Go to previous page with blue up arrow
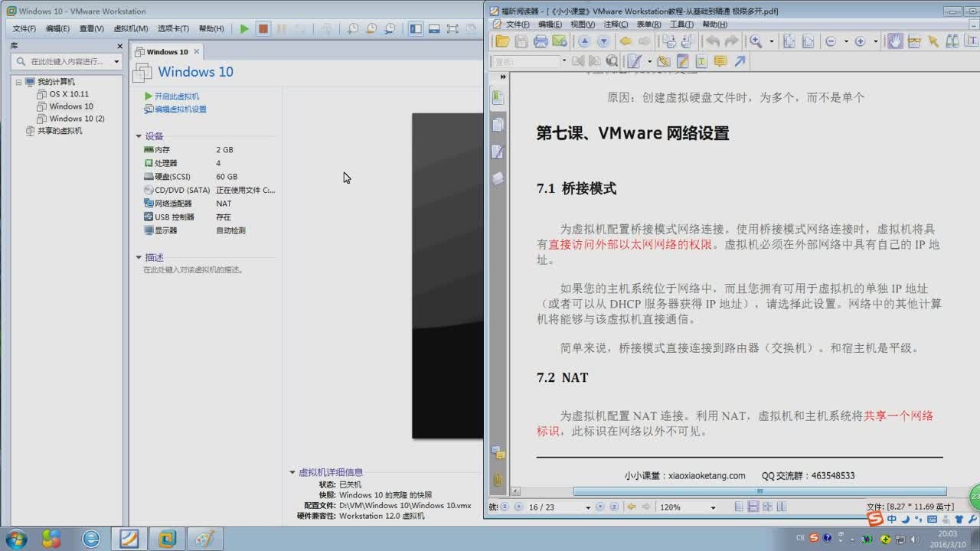 click(x=584, y=41)
